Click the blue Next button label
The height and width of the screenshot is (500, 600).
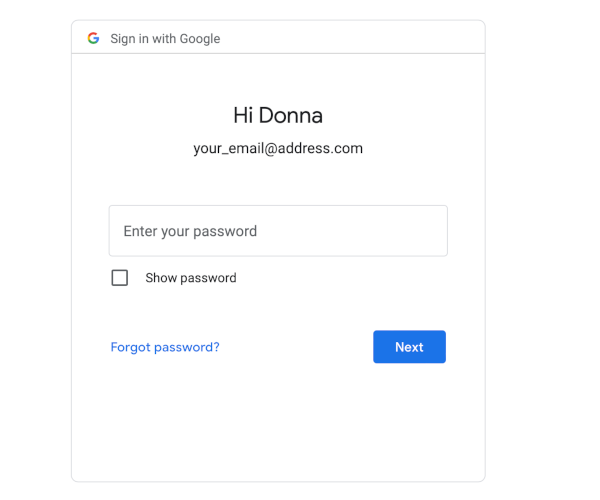point(409,347)
